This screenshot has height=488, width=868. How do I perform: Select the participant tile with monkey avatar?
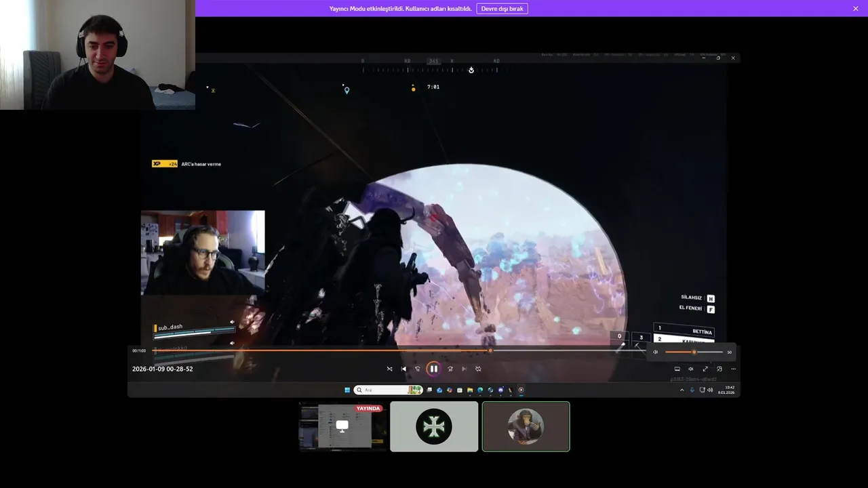(x=526, y=426)
